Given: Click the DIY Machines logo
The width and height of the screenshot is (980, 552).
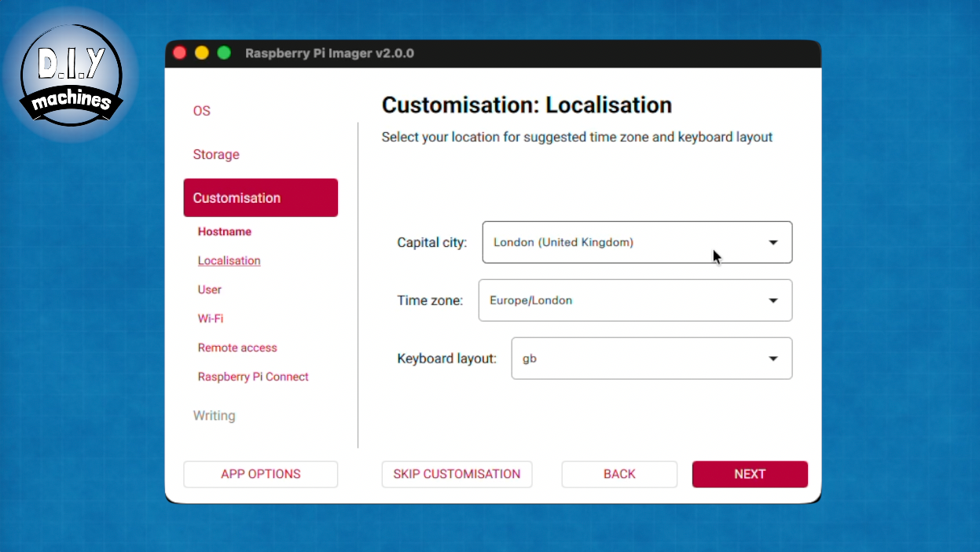Looking at the screenshot, I should (x=71, y=73).
